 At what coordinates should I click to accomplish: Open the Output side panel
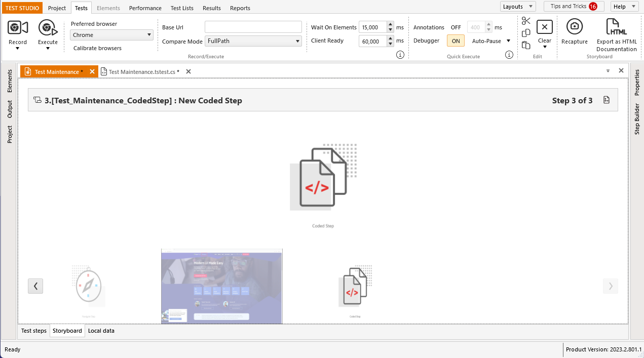tap(9, 109)
